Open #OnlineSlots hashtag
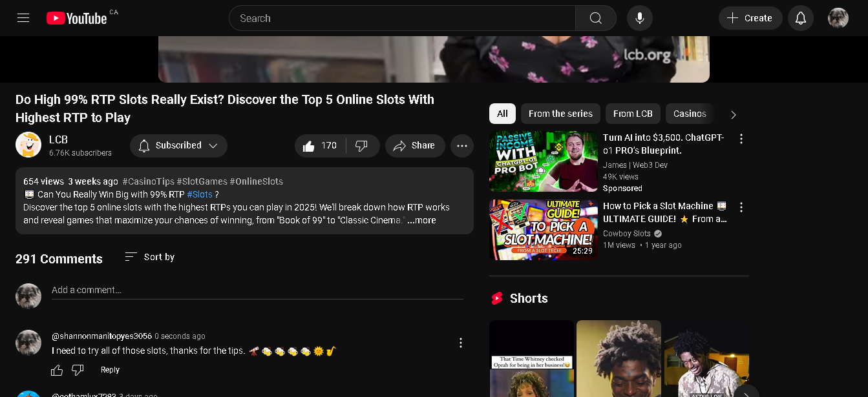This screenshot has height=397, width=868. (256, 181)
